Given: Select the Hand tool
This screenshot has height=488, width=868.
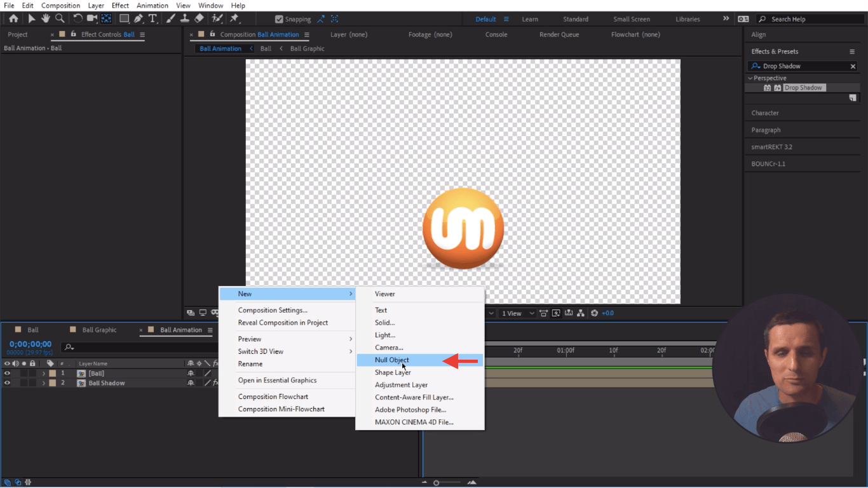Looking at the screenshot, I should coord(46,18).
